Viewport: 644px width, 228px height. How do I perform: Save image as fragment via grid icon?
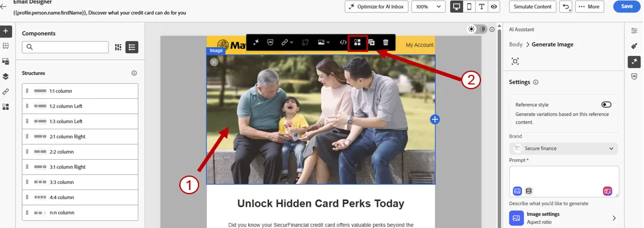357,42
